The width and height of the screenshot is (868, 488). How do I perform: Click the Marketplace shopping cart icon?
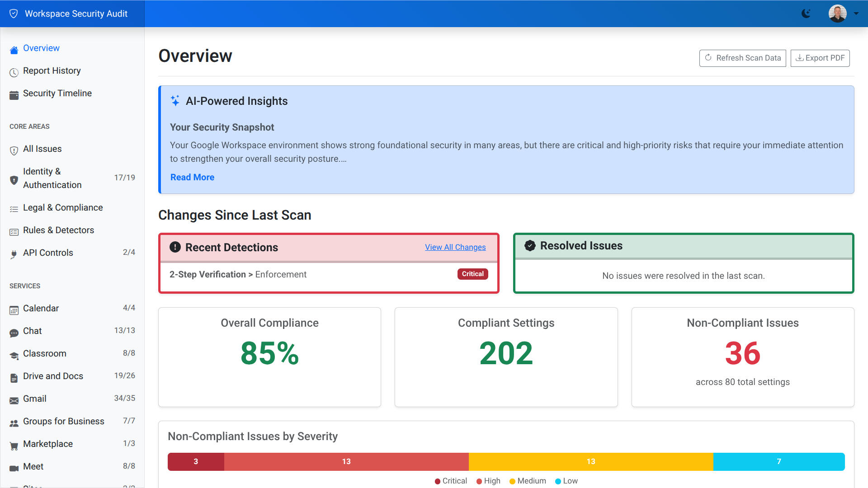pyautogui.click(x=13, y=444)
